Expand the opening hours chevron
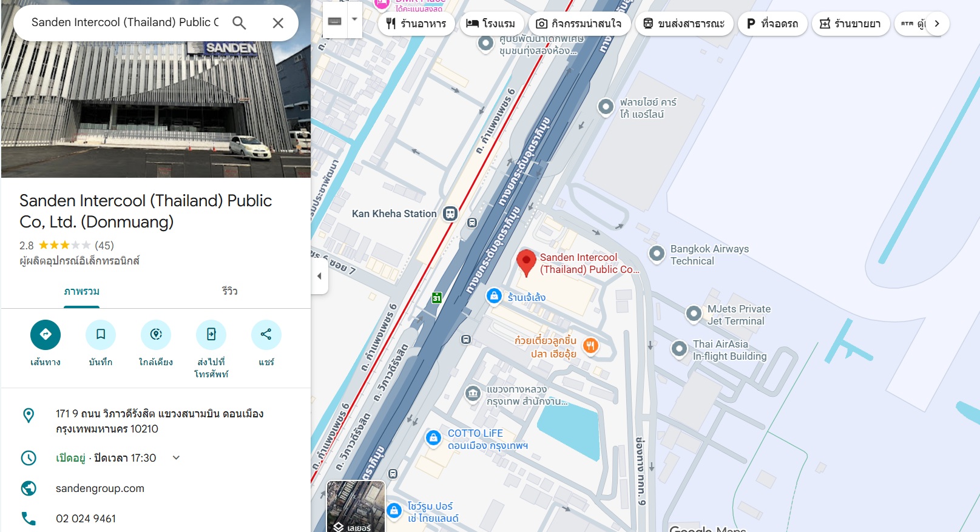The height and width of the screenshot is (532, 980). [x=176, y=458]
